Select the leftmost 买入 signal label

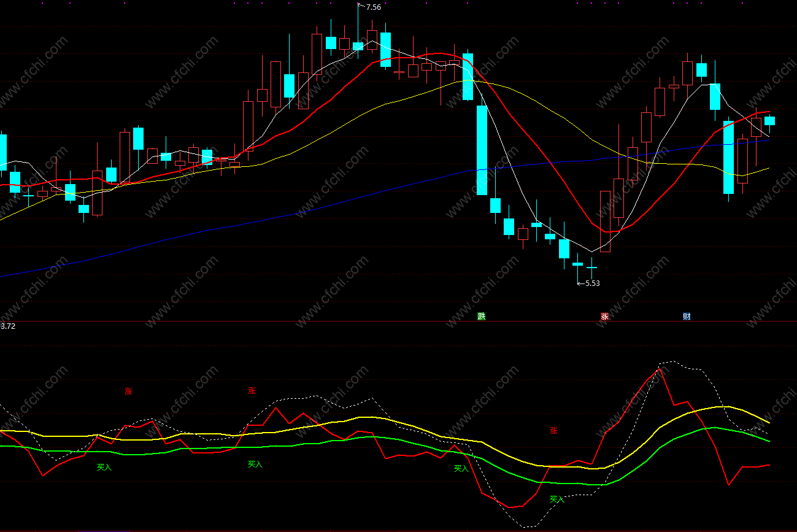104,468
